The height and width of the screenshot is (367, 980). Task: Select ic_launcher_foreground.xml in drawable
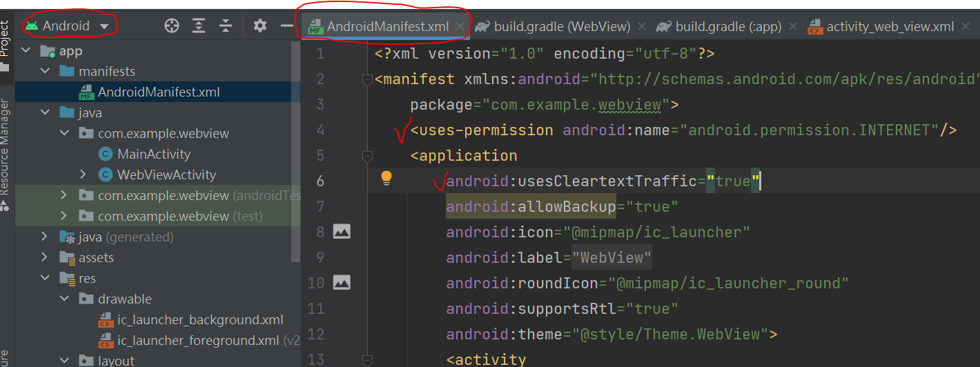coord(198,341)
